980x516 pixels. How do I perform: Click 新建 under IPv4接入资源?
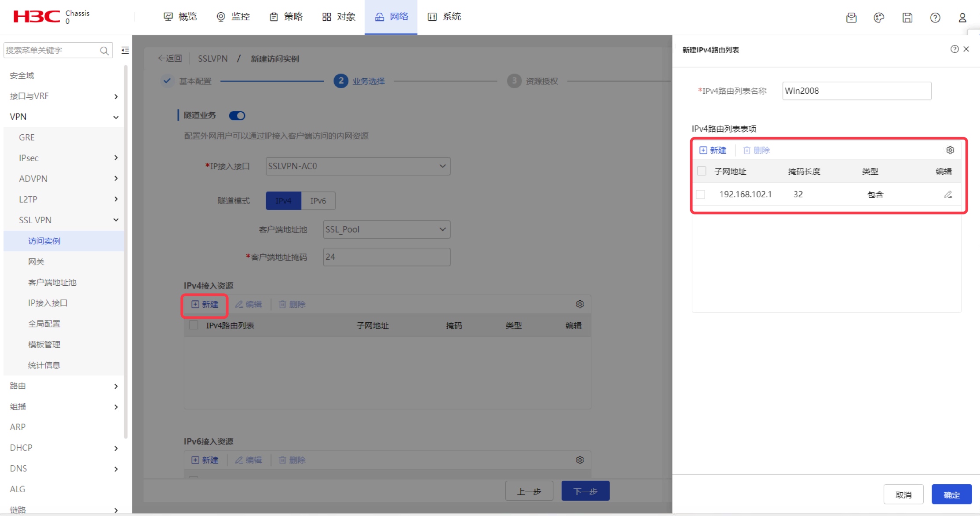coord(205,304)
